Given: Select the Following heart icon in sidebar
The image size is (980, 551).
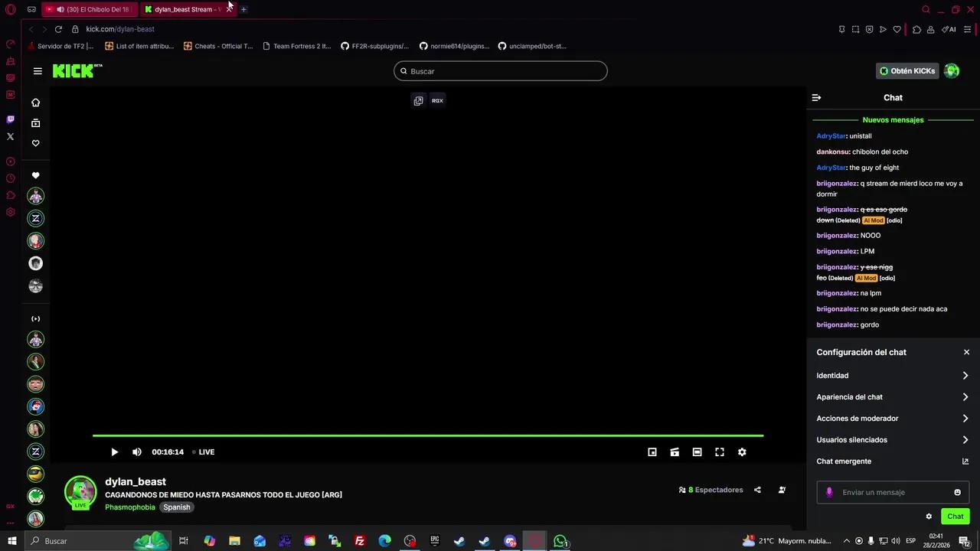Looking at the screenshot, I should coord(35,143).
